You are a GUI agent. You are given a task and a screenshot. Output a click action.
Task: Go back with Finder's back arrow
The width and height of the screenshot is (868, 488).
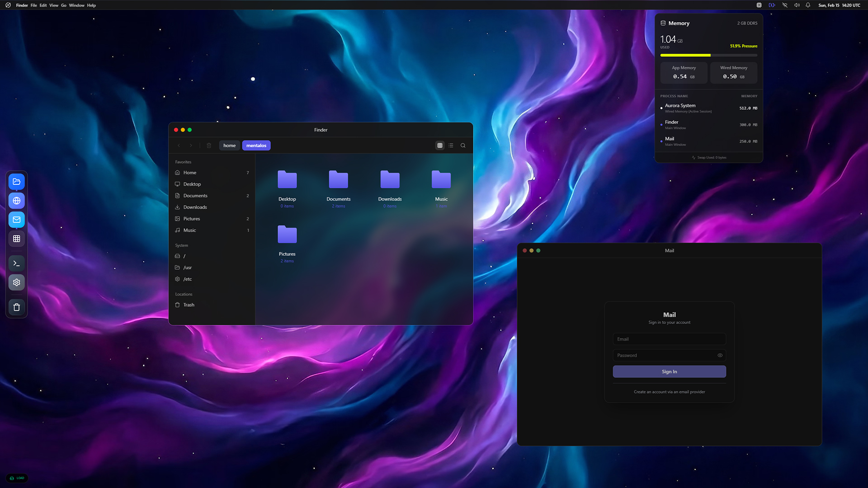179,145
